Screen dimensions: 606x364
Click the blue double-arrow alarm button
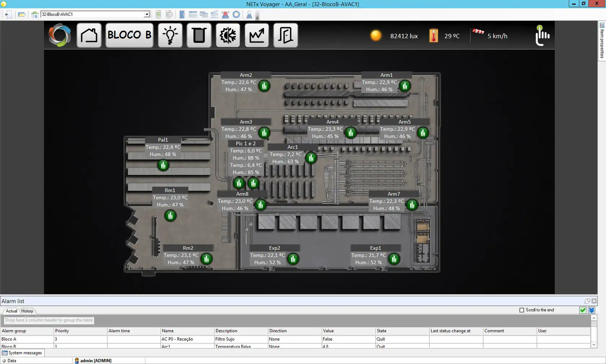[591, 310]
